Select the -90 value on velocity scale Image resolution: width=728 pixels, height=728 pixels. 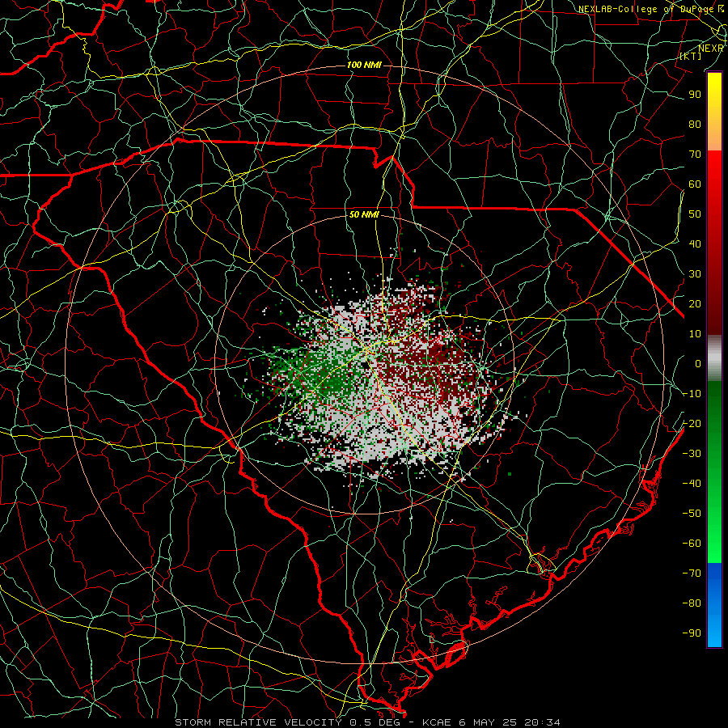(692, 633)
